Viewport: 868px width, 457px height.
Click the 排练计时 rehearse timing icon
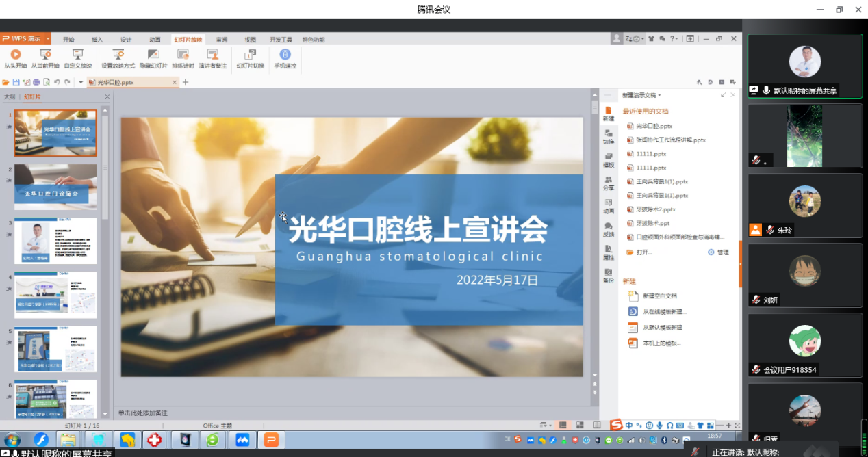[183, 55]
